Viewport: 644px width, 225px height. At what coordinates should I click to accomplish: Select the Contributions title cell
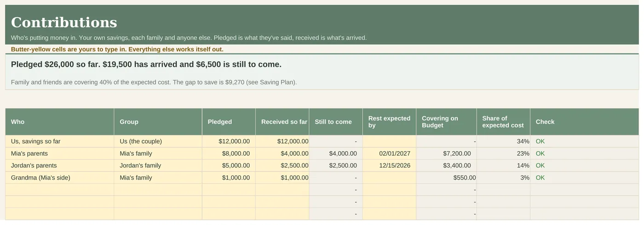[x=322, y=22]
